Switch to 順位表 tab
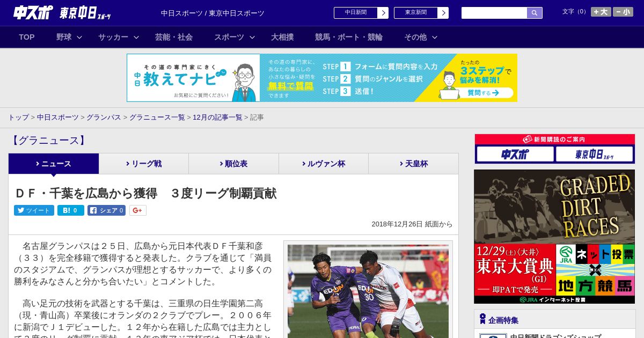 (233, 164)
